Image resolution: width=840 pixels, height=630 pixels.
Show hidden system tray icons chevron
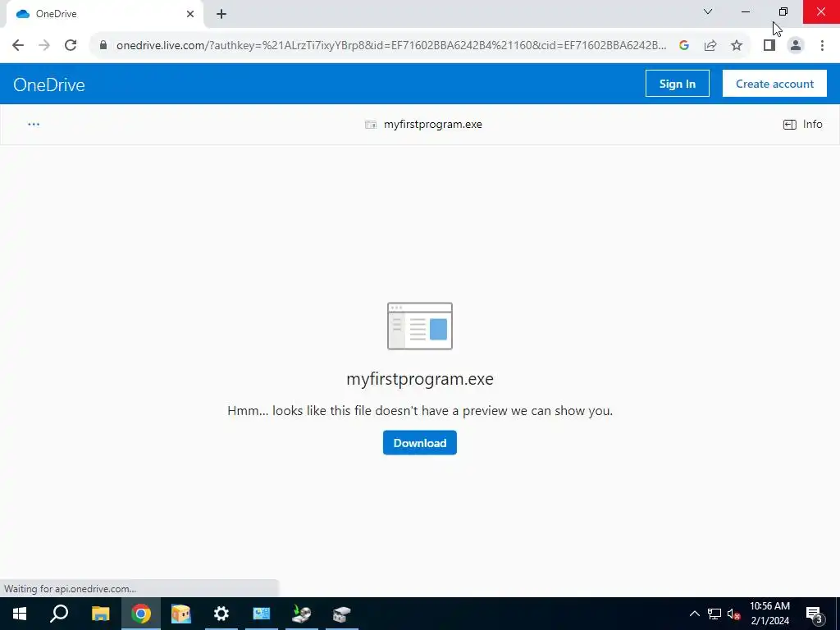pyautogui.click(x=694, y=614)
